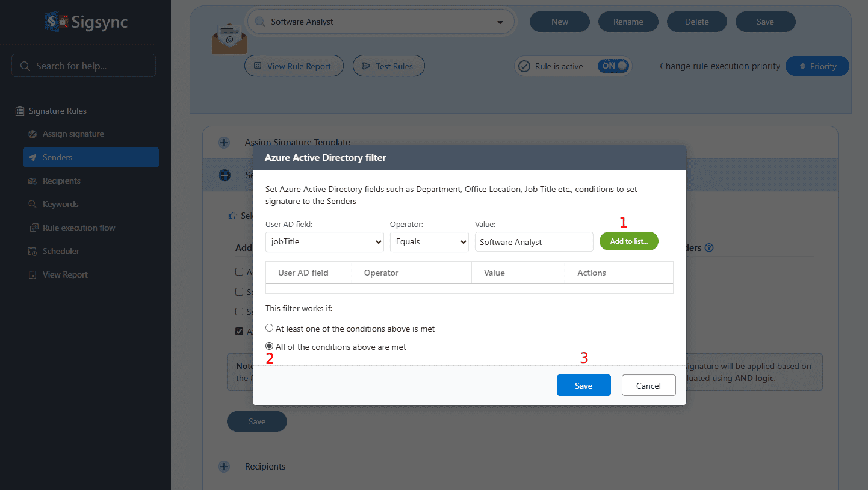Image resolution: width=868 pixels, height=490 pixels.
Task: Click the Scheduler calendar icon in sidebar
Action: pyautogui.click(x=33, y=251)
